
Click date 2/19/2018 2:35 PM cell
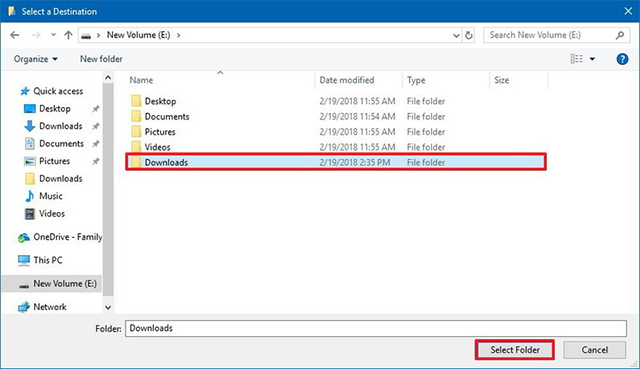pos(355,162)
